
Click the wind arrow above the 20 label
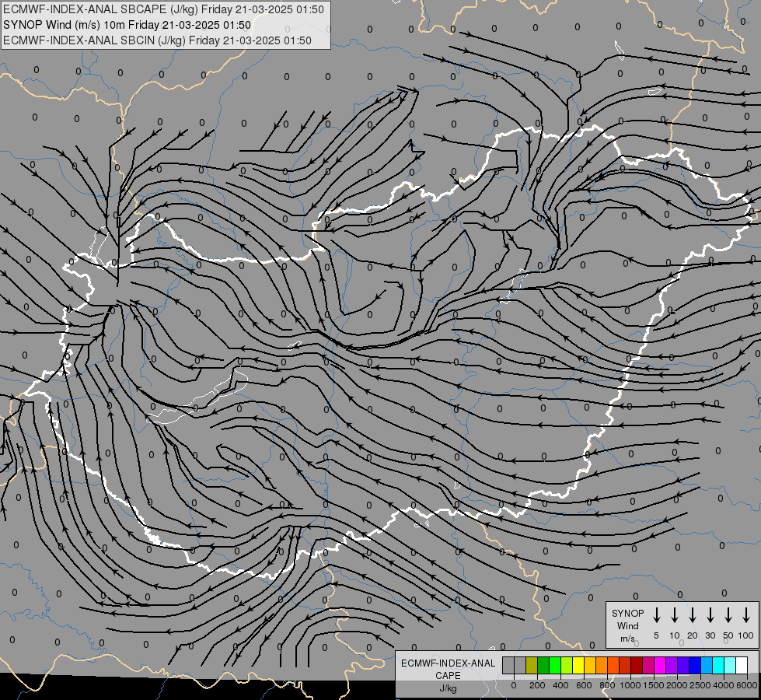tap(693, 615)
